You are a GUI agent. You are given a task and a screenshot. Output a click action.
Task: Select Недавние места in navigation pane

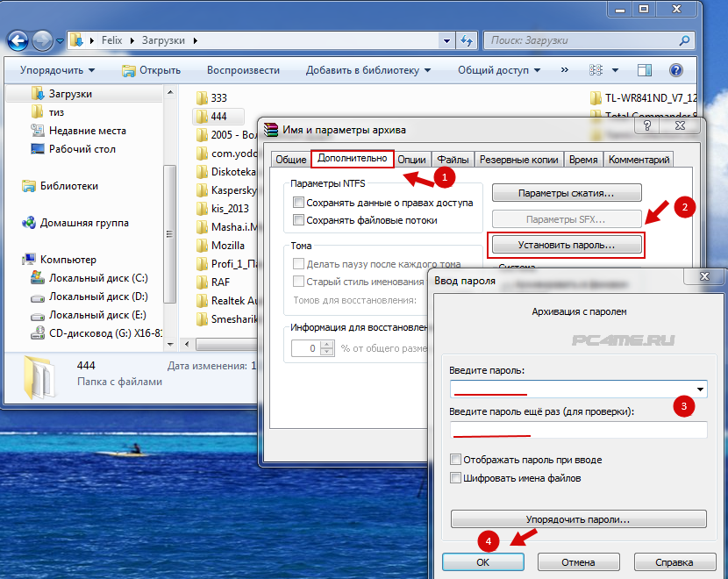pyautogui.click(x=78, y=131)
